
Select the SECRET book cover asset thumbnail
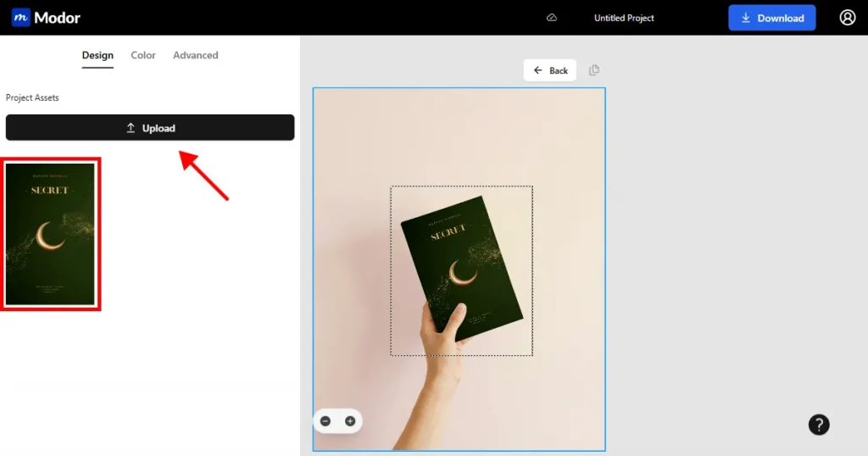(x=50, y=234)
